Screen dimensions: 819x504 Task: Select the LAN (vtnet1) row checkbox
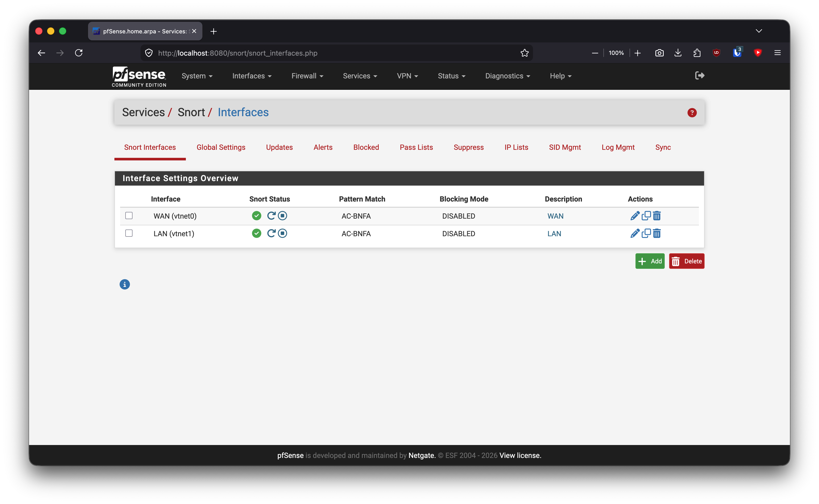point(129,233)
